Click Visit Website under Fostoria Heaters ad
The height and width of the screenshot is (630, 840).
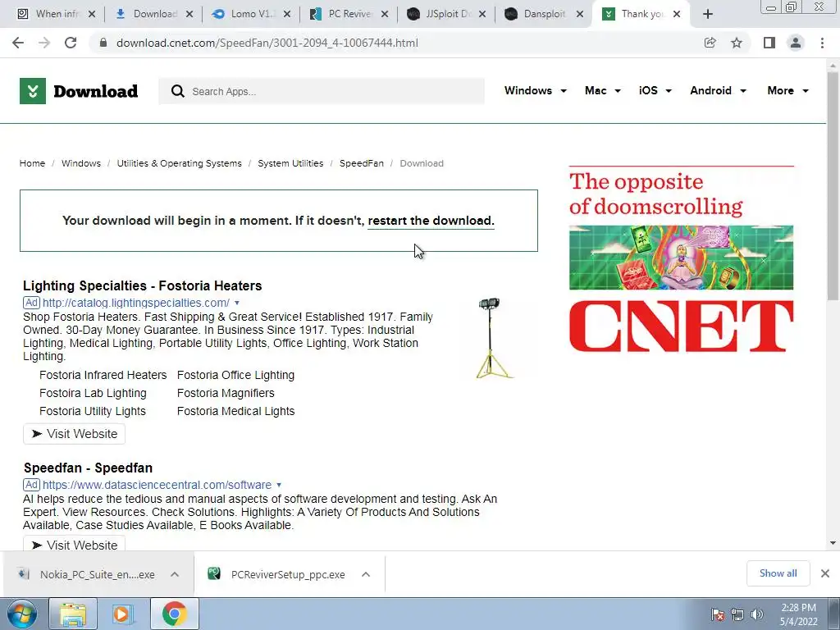coord(74,434)
